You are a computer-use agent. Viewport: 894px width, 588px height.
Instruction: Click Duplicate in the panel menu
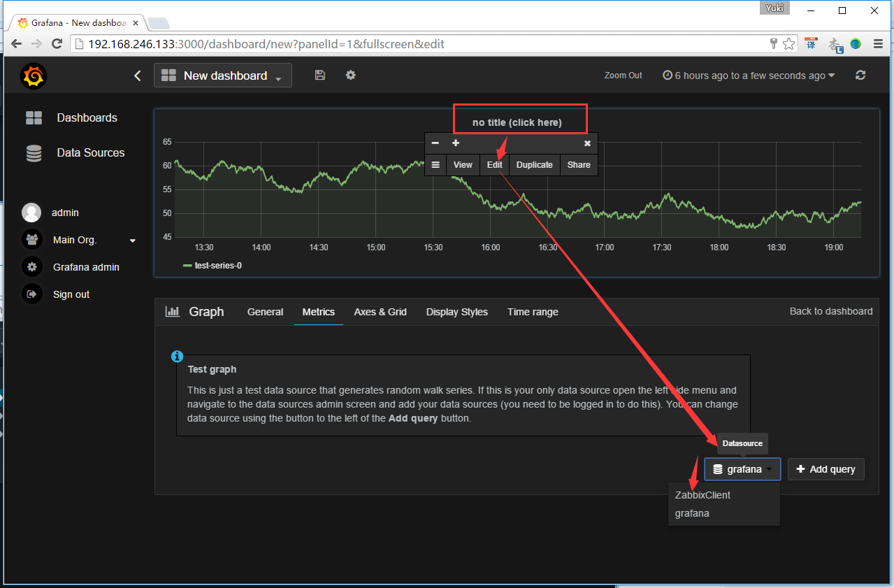click(x=535, y=165)
